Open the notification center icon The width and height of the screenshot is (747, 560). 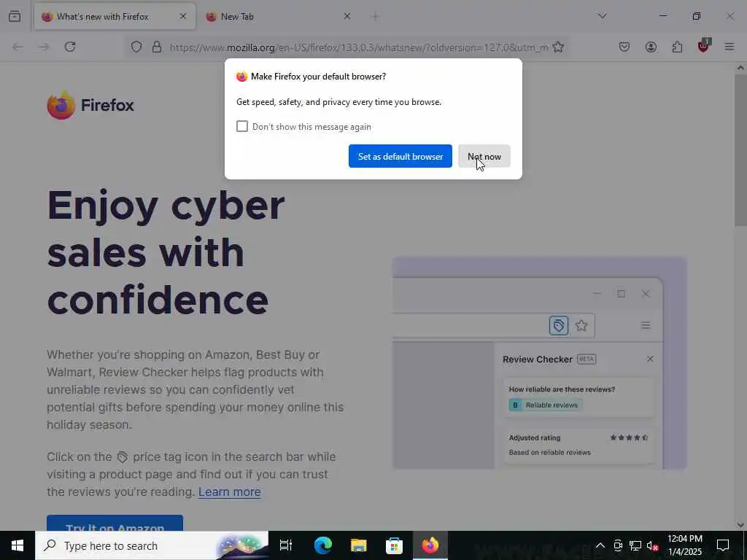pyautogui.click(x=723, y=545)
